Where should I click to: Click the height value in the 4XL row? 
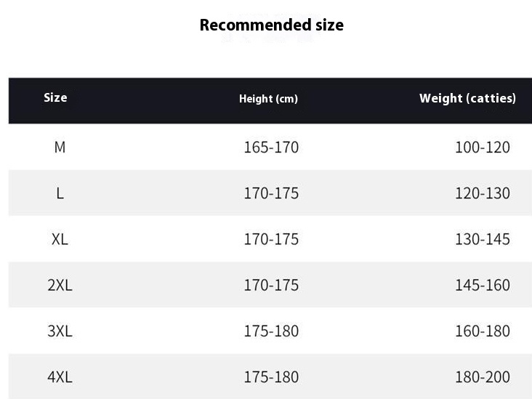(271, 376)
